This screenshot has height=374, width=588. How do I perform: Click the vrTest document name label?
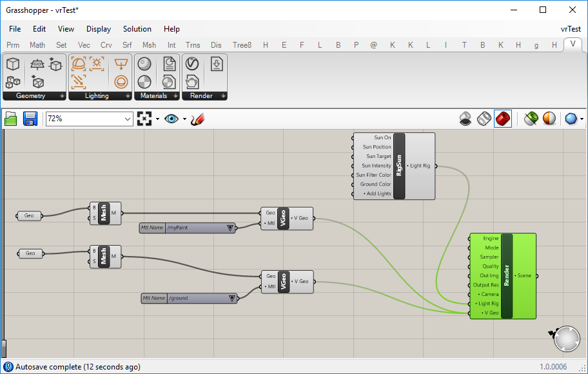(x=571, y=29)
